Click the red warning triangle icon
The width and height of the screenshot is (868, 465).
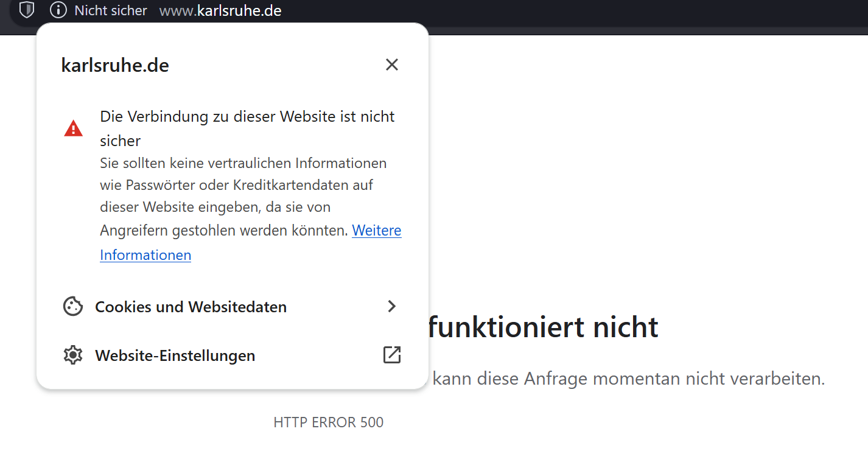pyautogui.click(x=73, y=128)
